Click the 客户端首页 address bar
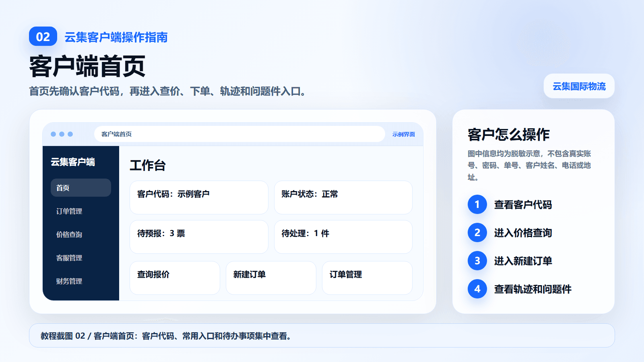Viewport: 644px width, 362px height. (239, 134)
